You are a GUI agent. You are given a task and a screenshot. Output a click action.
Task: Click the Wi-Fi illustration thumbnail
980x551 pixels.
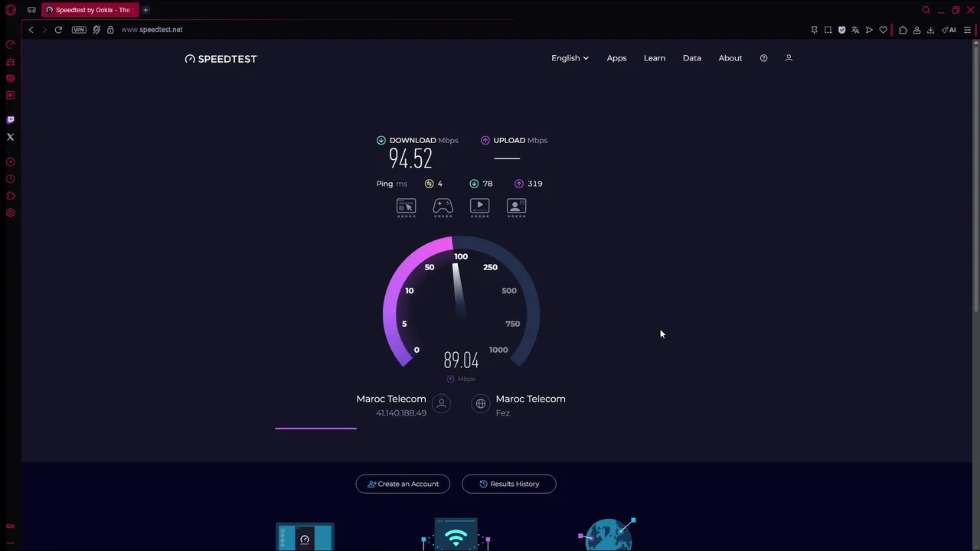click(x=456, y=535)
